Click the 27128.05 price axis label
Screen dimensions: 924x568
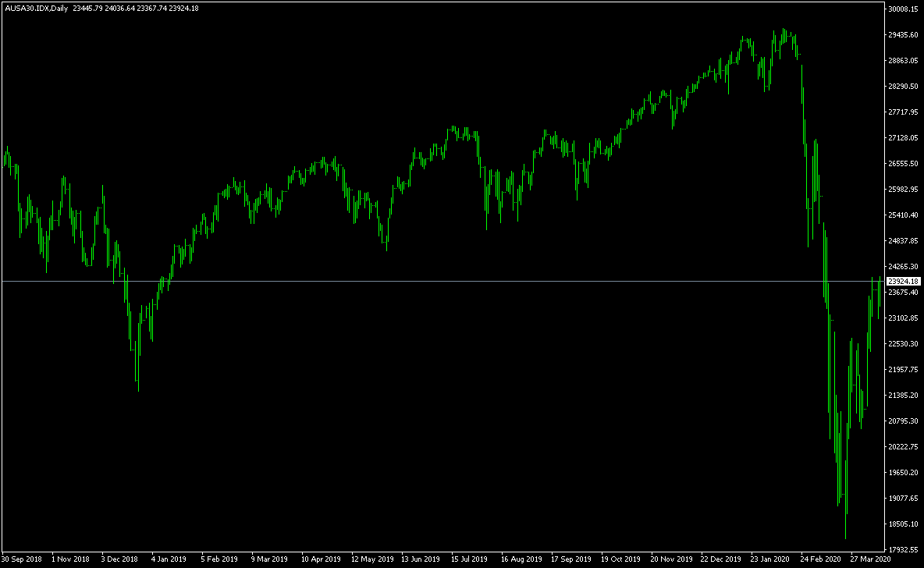(904, 138)
